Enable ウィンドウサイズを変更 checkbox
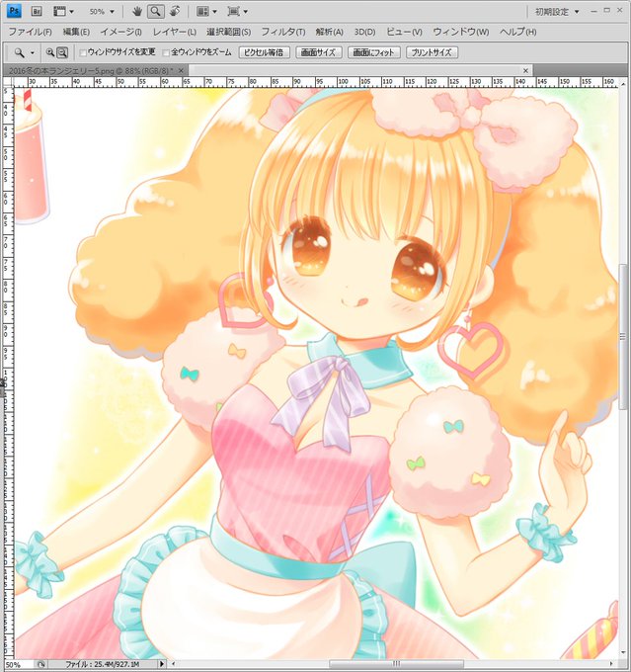This screenshot has width=631, height=672. 83,52
